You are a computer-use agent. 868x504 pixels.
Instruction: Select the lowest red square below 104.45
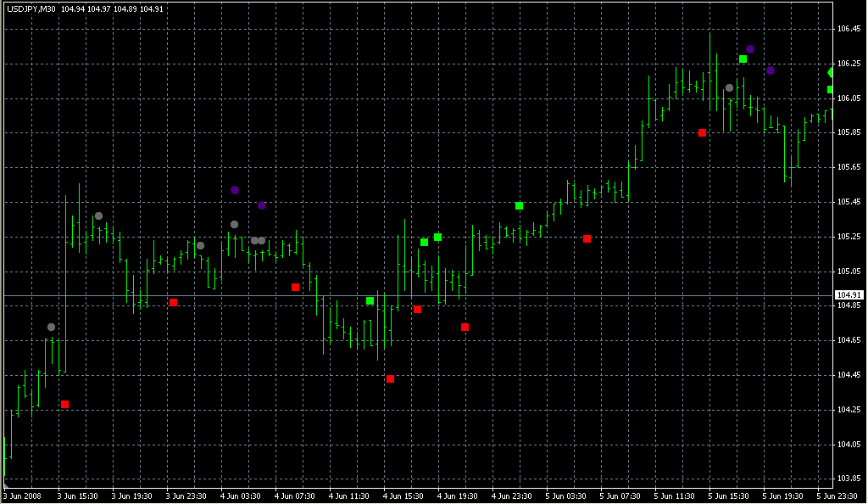[x=390, y=378]
